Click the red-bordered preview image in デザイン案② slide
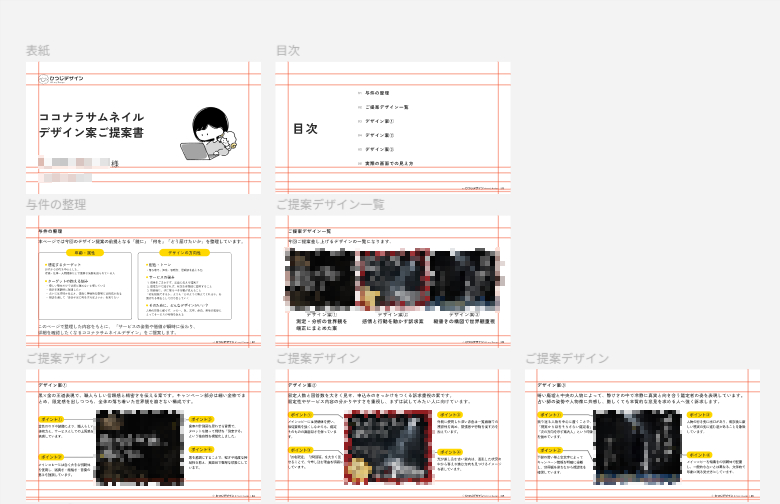Image resolution: width=780 pixels, height=504 pixels. [x=388, y=447]
